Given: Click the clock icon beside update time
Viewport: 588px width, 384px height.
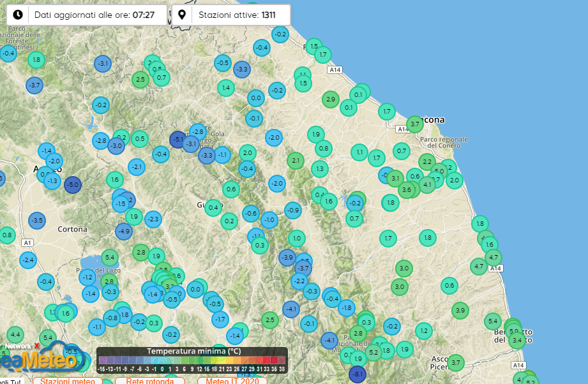Looking at the screenshot, I should 18,15.
